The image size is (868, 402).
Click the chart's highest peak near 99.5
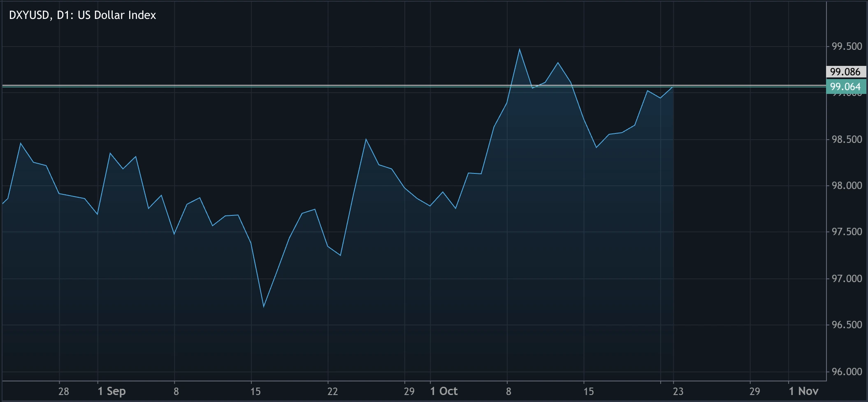click(x=520, y=49)
